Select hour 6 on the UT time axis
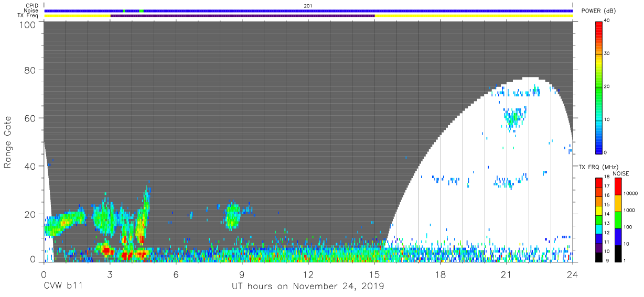 point(176,274)
